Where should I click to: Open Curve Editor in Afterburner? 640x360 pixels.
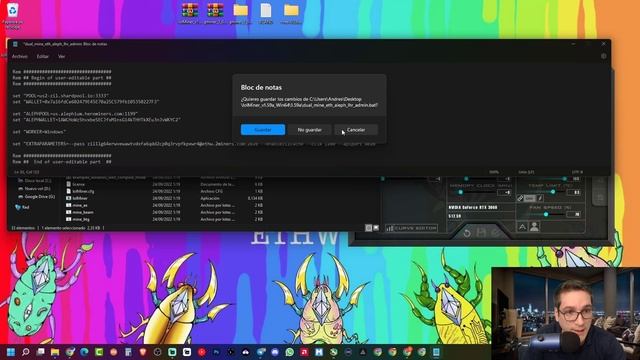click(411, 228)
